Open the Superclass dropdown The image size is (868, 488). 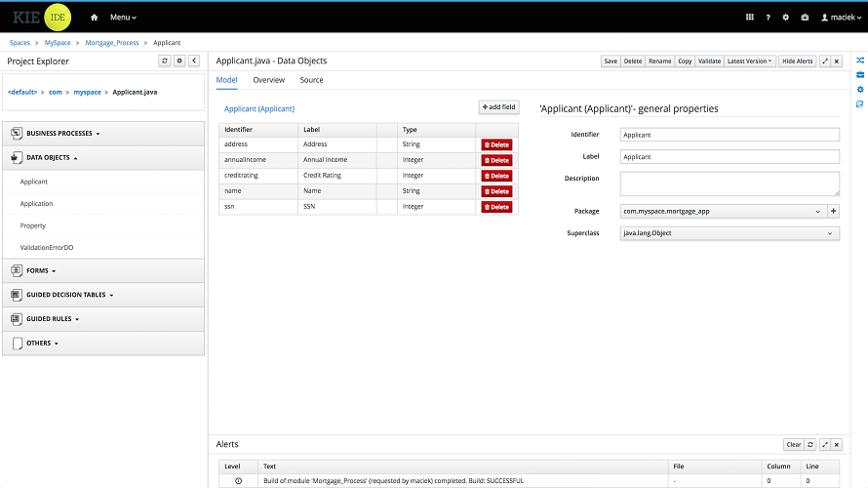[730, 233]
